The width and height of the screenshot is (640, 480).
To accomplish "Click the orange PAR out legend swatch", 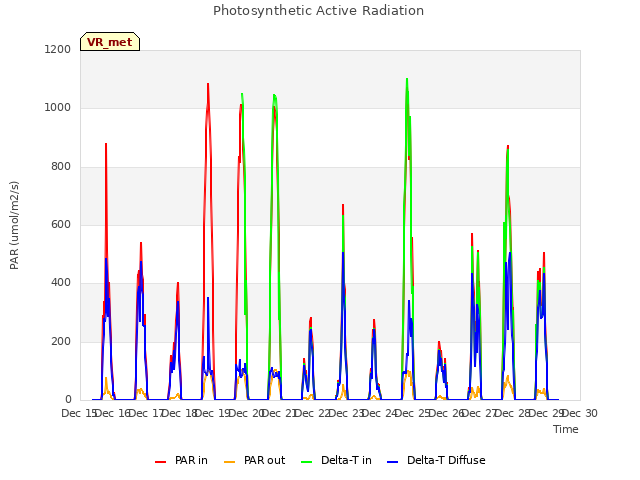I will [230, 462].
